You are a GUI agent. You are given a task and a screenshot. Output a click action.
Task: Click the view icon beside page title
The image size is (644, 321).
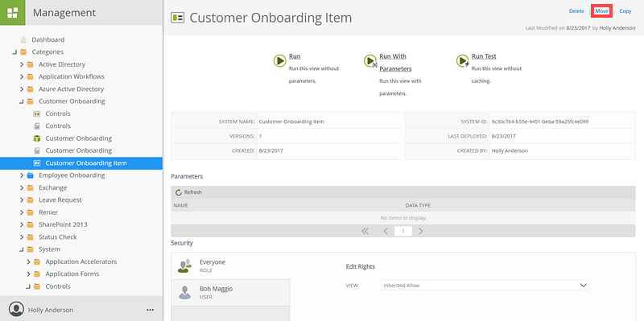pyautogui.click(x=177, y=18)
